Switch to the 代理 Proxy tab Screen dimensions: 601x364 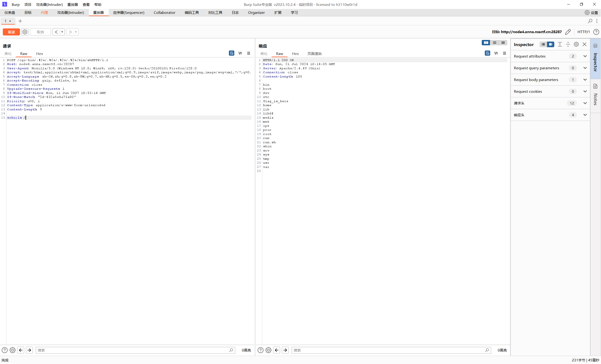[x=44, y=13]
